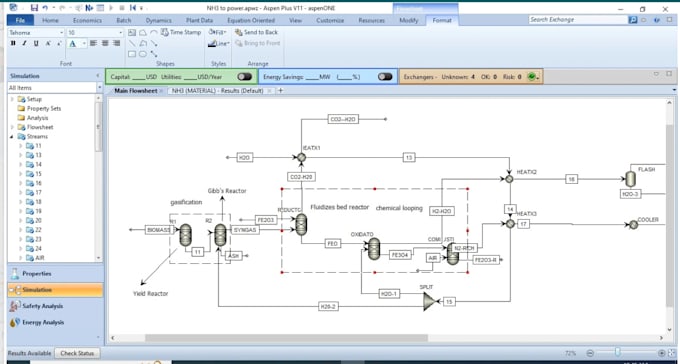
Task: Select the HEATX1 exchanger block
Action: pos(301,157)
